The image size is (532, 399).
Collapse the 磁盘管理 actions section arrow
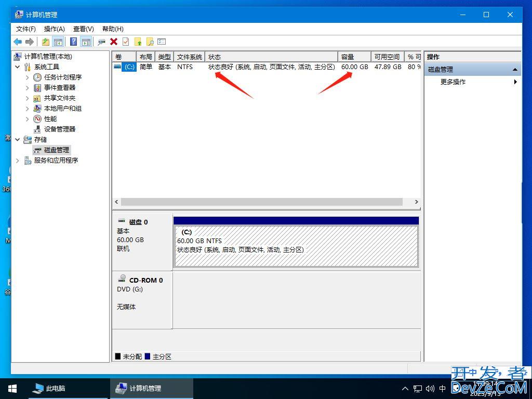pos(515,70)
